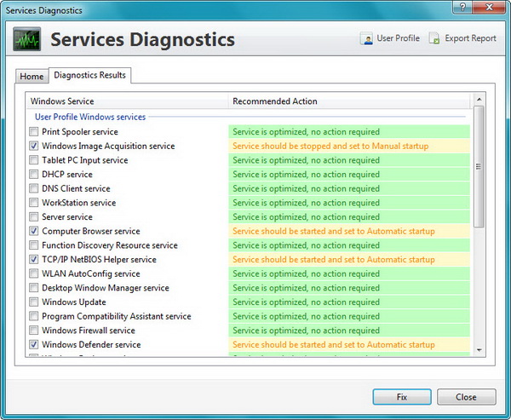The width and height of the screenshot is (511, 420).
Task: Tick Function Discovery Resource service checkbox
Action: 33,245
